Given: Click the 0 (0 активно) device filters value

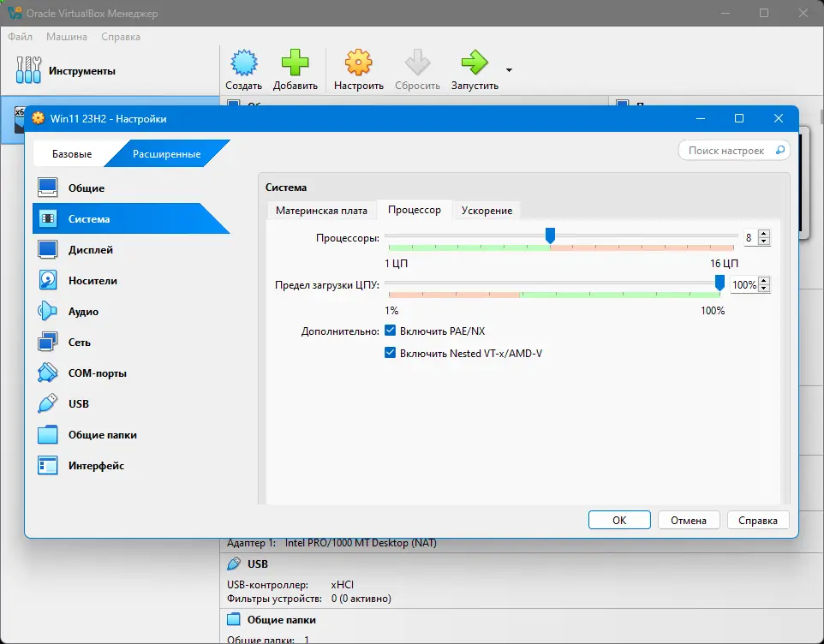Looking at the screenshot, I should point(361,599).
